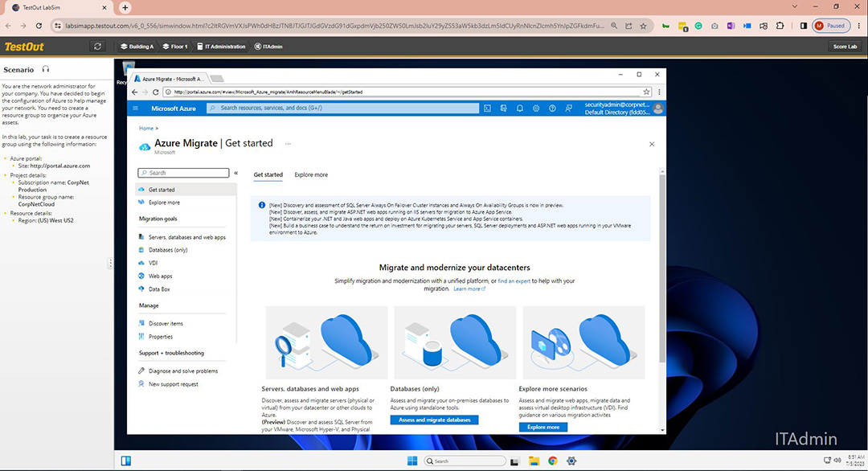Collapse the sidebar with the double-chevron
The image size is (868, 471).
[235, 172]
